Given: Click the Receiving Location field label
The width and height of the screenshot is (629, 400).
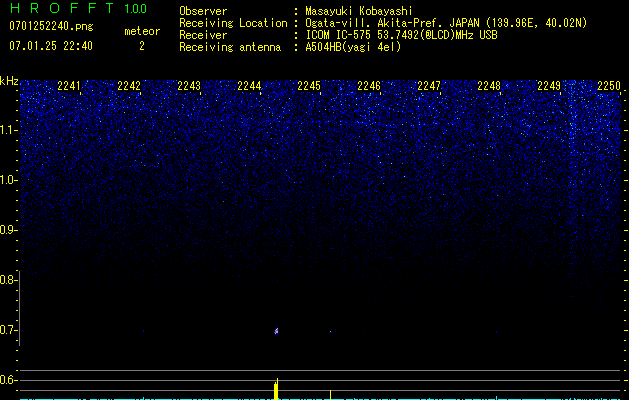Looking at the screenshot, I should (x=233, y=23).
